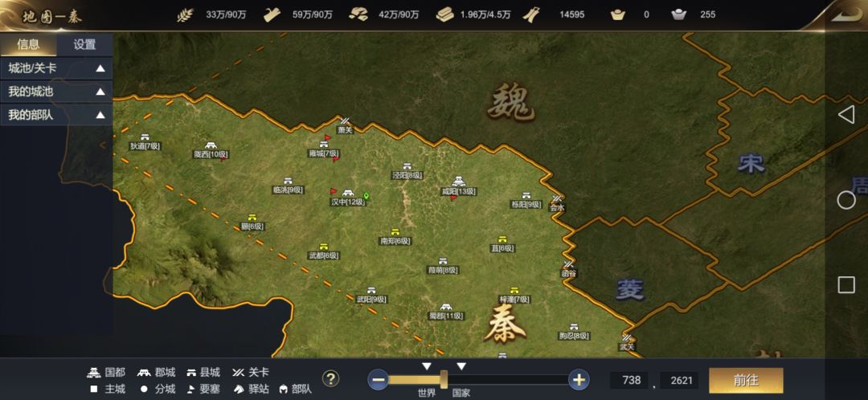The image size is (868, 400).
Task: Click the gold ingot icon showing 0
Action: coord(618,15)
